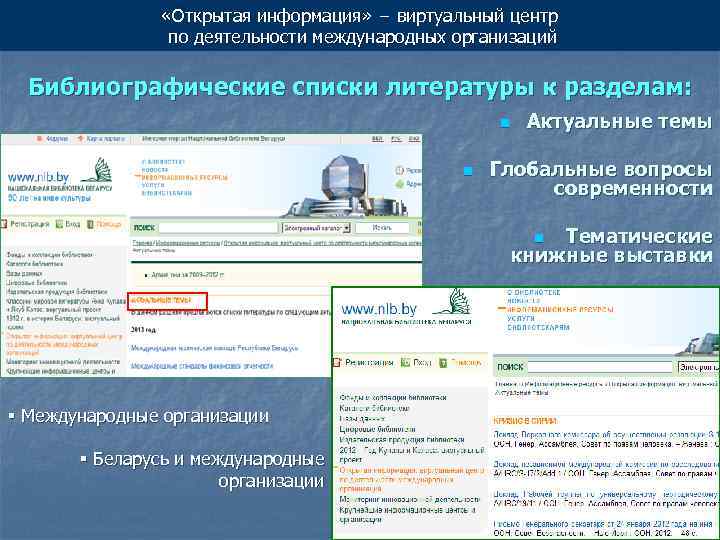Viewport: 720px width, 540px height.
Task: Click Информационные ресурсы breadcrumb in upper website
Action: (188, 243)
